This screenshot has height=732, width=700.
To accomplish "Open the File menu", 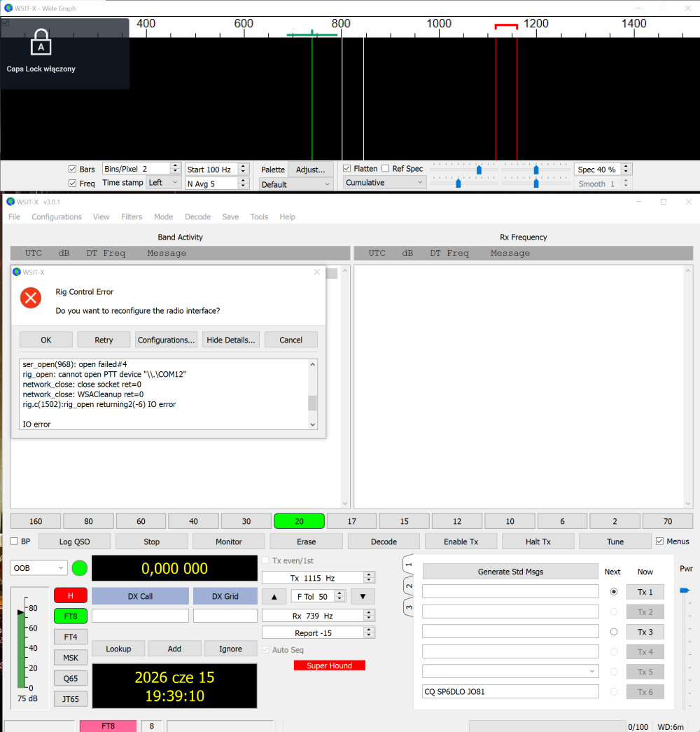I will [x=15, y=216].
